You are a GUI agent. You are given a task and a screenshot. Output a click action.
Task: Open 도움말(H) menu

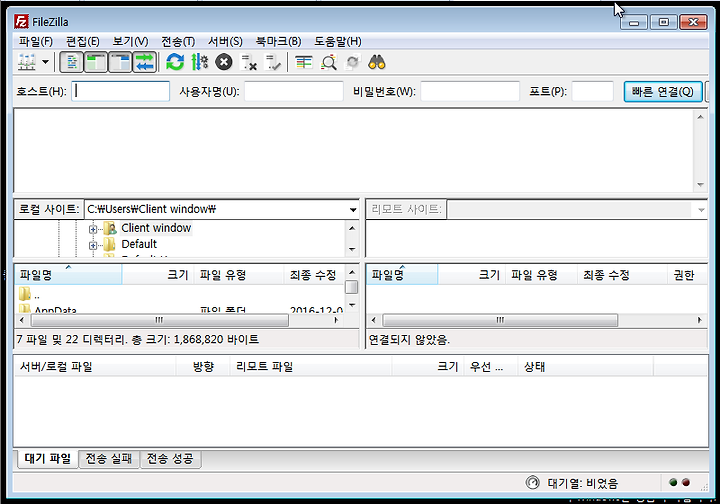point(338,42)
